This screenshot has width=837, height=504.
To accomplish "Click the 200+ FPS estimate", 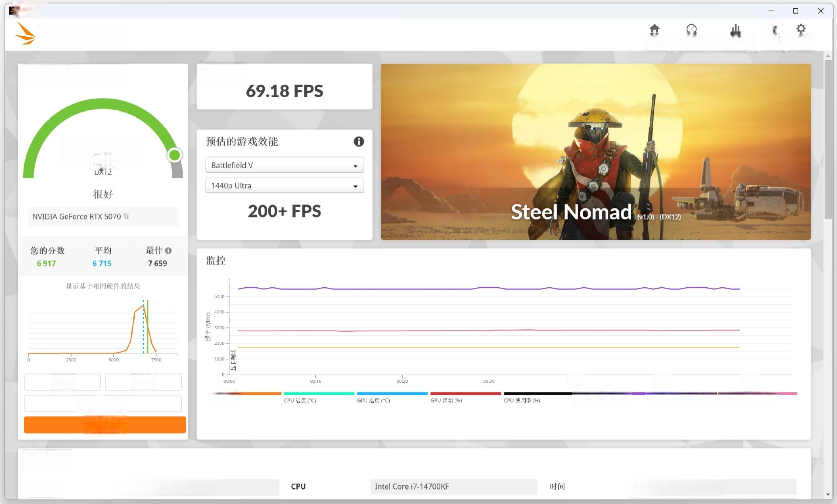I will (284, 211).
